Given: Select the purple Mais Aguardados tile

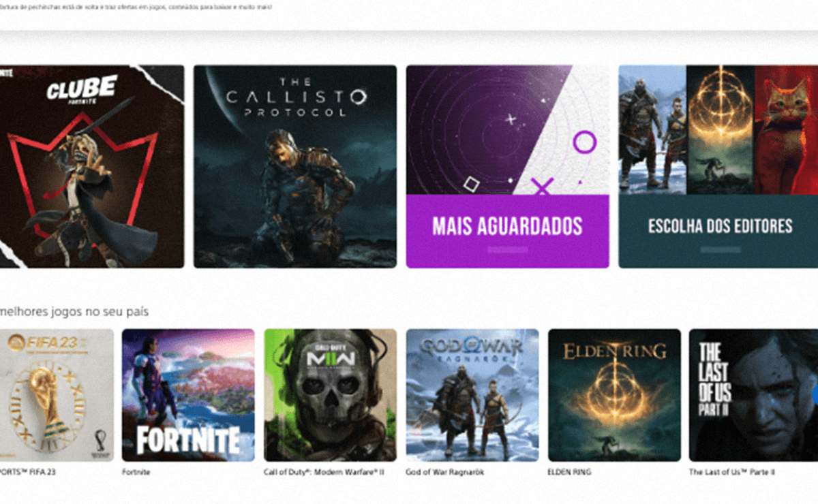Looking at the screenshot, I should click(x=507, y=166).
